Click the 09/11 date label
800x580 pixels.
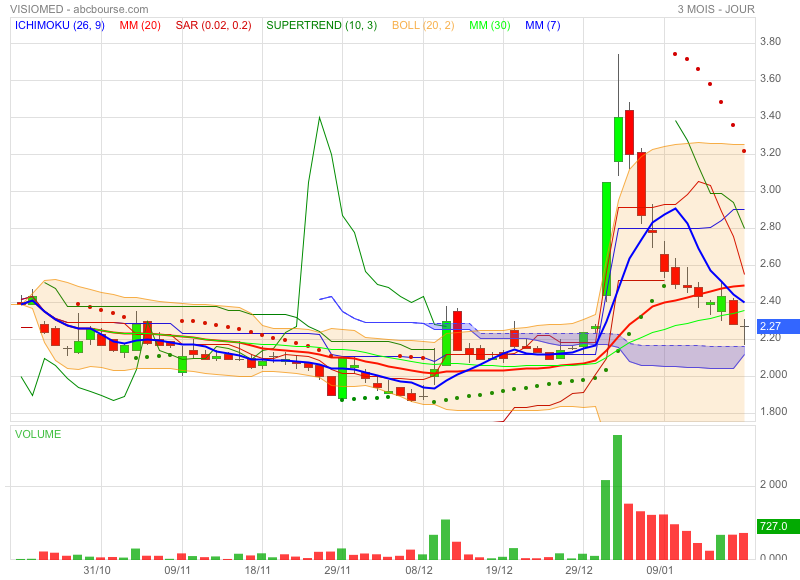click(177, 570)
